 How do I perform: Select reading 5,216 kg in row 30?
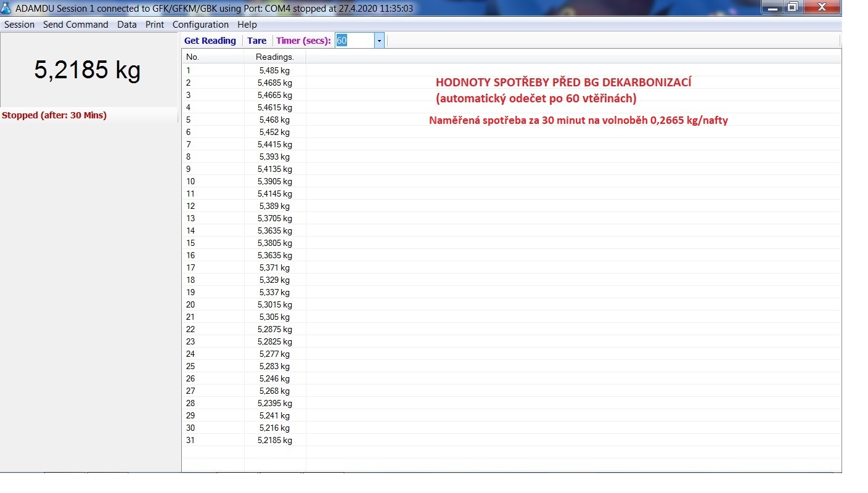coord(275,428)
